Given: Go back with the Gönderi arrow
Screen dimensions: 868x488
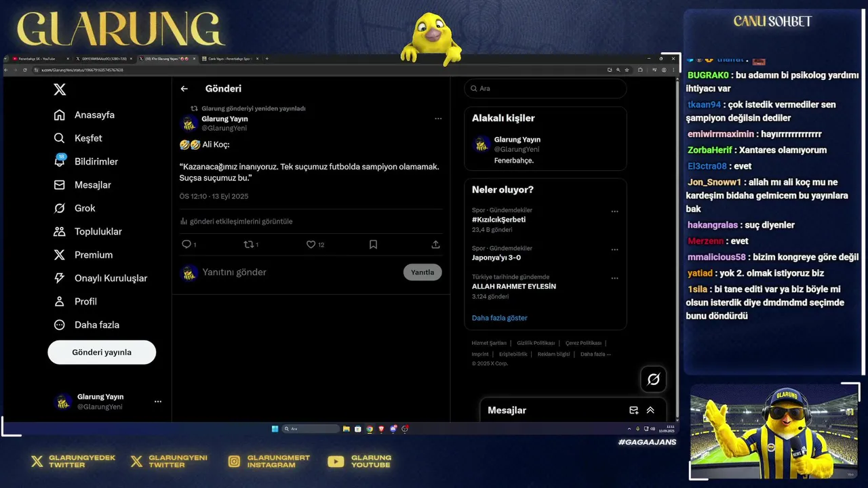Looking at the screenshot, I should pos(184,89).
